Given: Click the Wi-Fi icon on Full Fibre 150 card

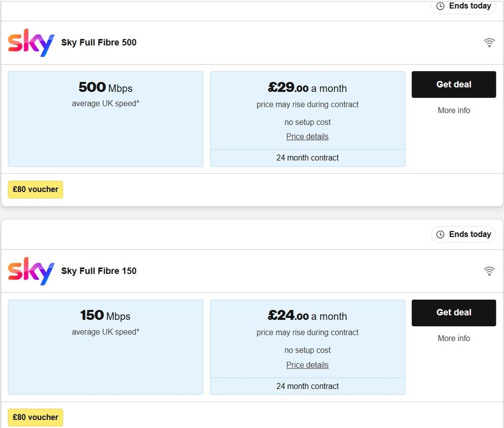Looking at the screenshot, I should pyautogui.click(x=489, y=271).
